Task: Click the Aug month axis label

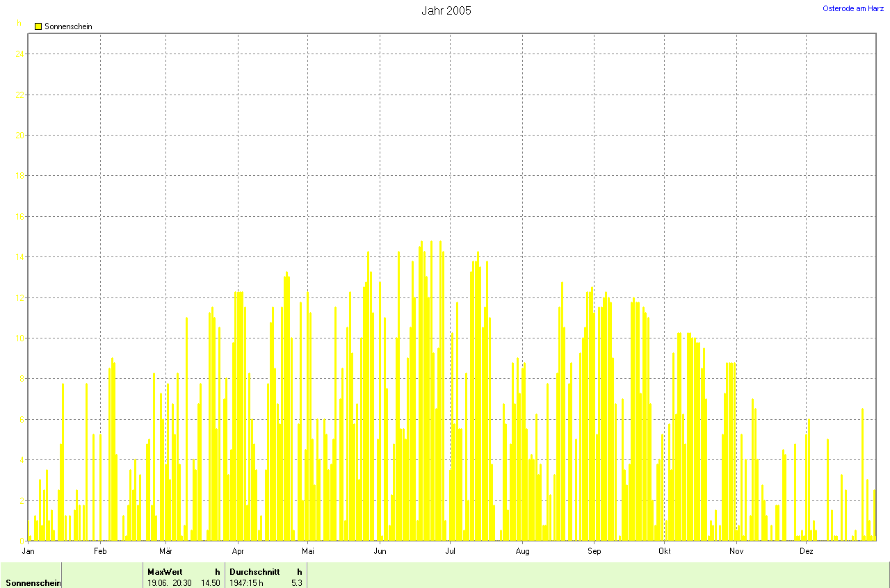Action: pyautogui.click(x=522, y=551)
